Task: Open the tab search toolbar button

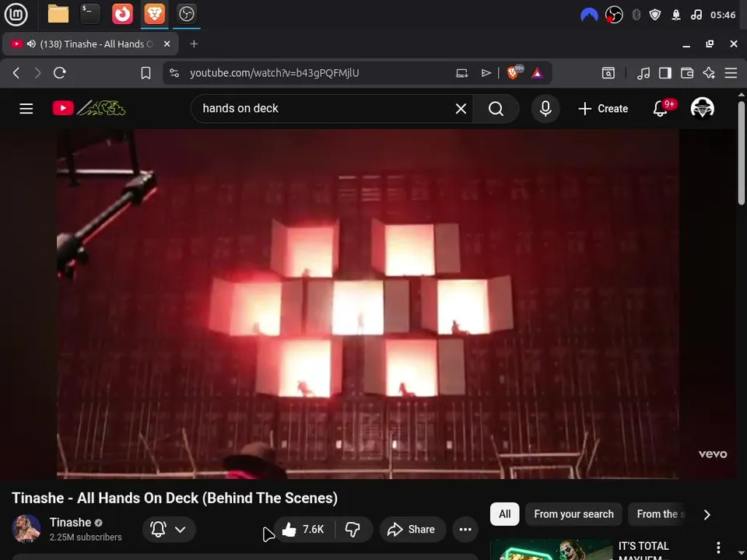Action: tap(608, 73)
